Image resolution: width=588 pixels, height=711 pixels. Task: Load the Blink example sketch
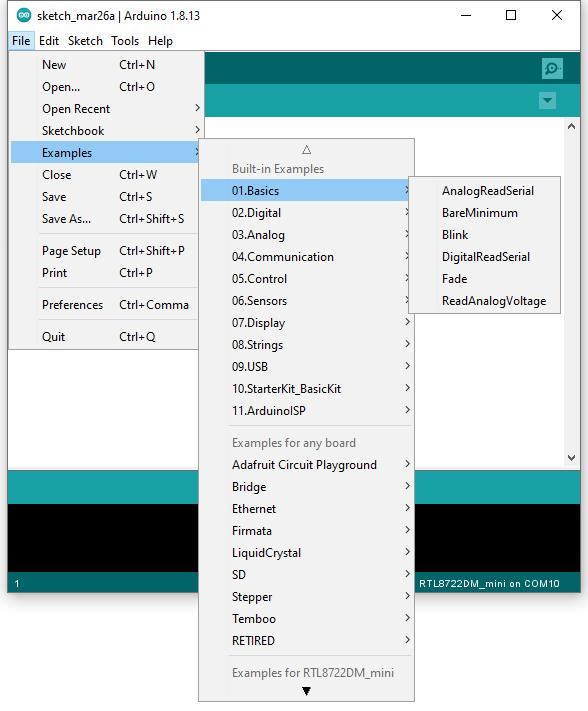(x=485, y=234)
